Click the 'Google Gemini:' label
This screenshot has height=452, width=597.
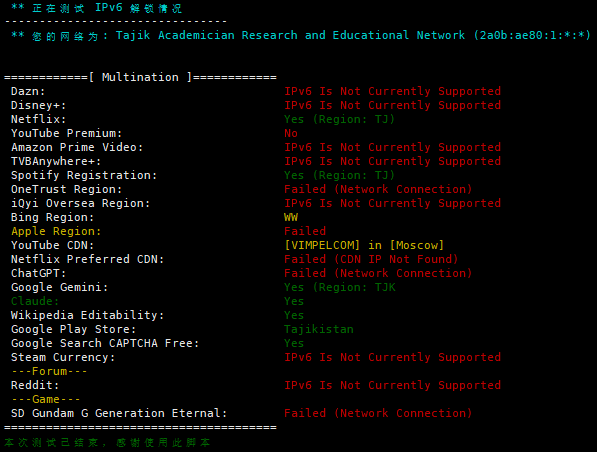tap(59, 287)
